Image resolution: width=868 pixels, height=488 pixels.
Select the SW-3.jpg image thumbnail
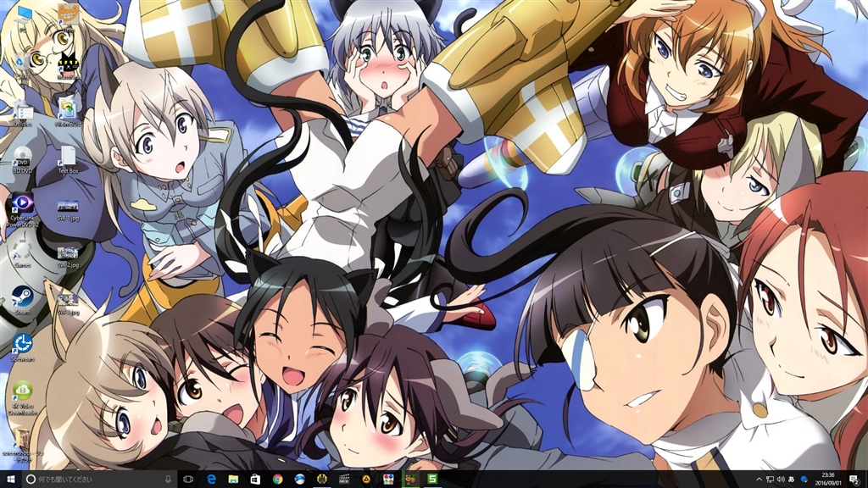[68, 304]
